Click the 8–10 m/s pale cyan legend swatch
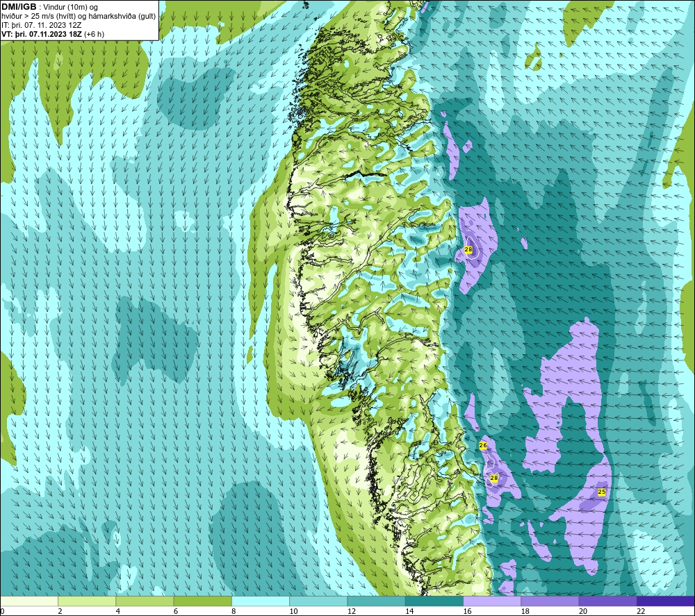This screenshot has height=616, width=695. tap(261, 601)
